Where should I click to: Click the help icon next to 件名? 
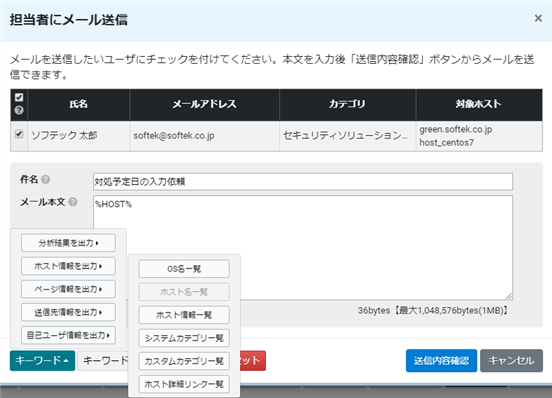point(45,179)
